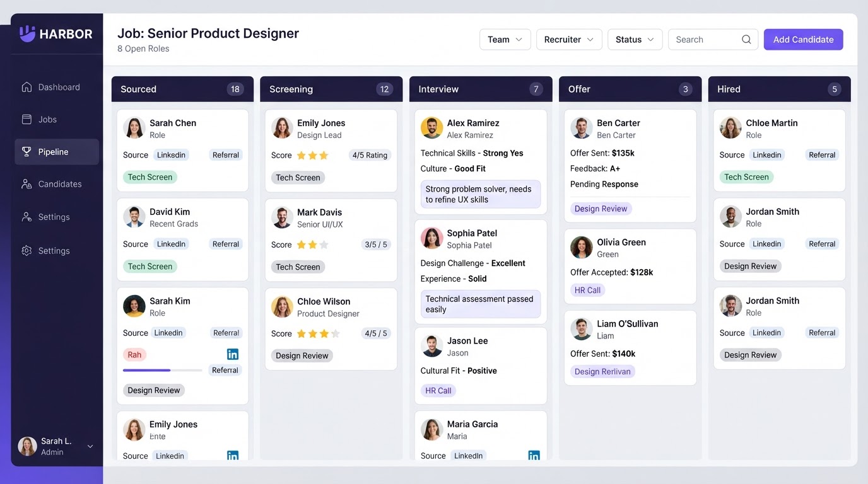The image size is (868, 484).
Task: Click the Design Review tag on Ben Carter's card
Action: pos(601,209)
